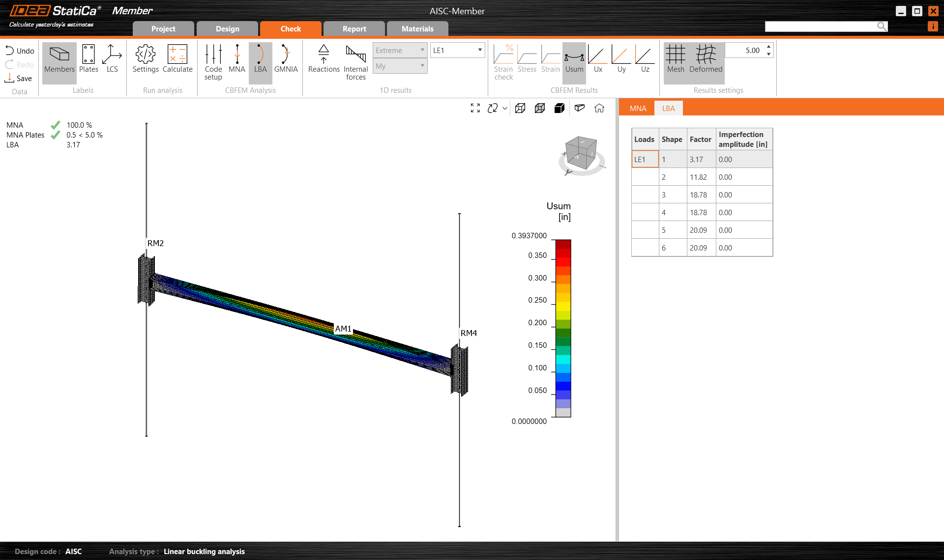Open MNA results tab
944x560 pixels.
[x=638, y=109]
